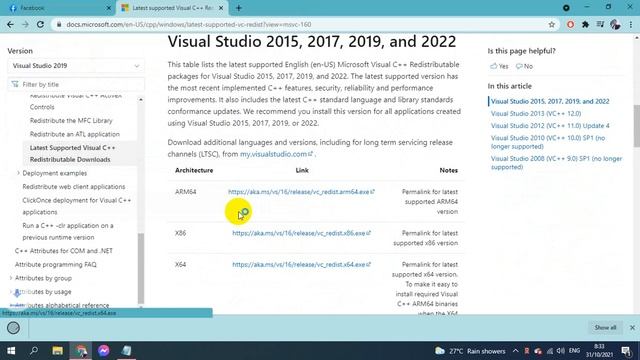Jump to Visual Studio 2015, 2017, 2019, and 2022
This screenshot has width=640, height=360.
pyautogui.click(x=550, y=101)
